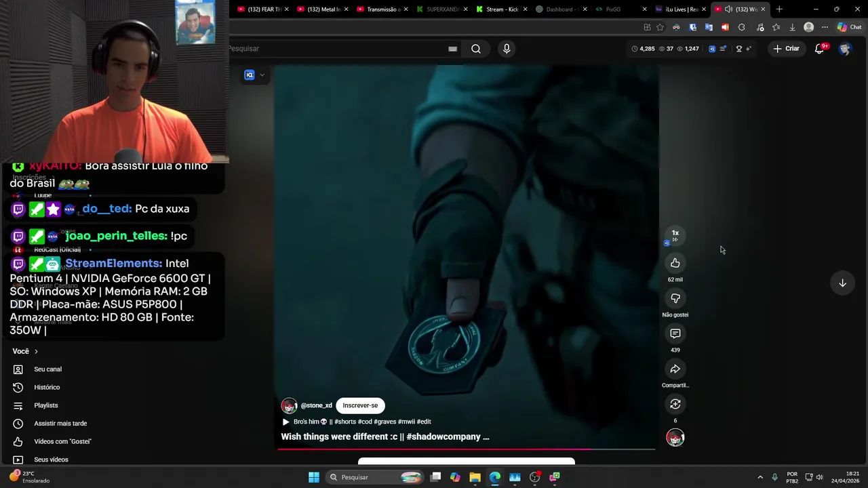Image resolution: width=868 pixels, height=488 pixels.
Task: Expand the Você section chevron
Action: tap(36, 351)
